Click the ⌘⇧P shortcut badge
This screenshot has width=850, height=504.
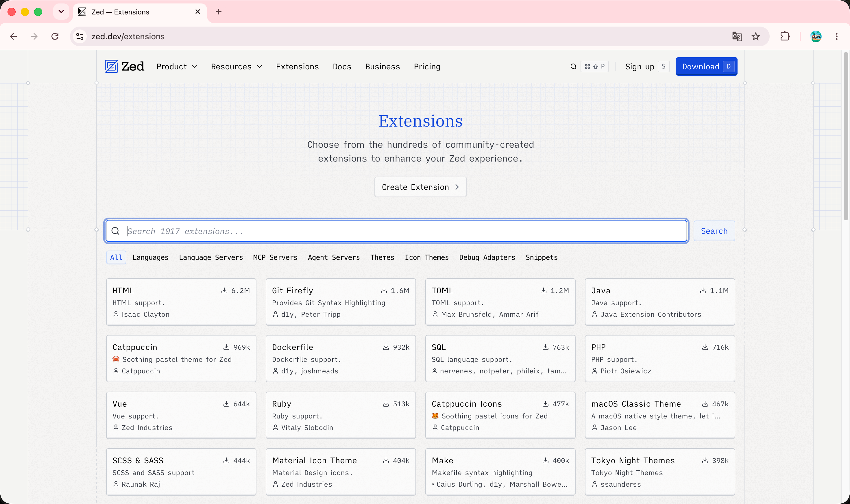click(x=594, y=66)
